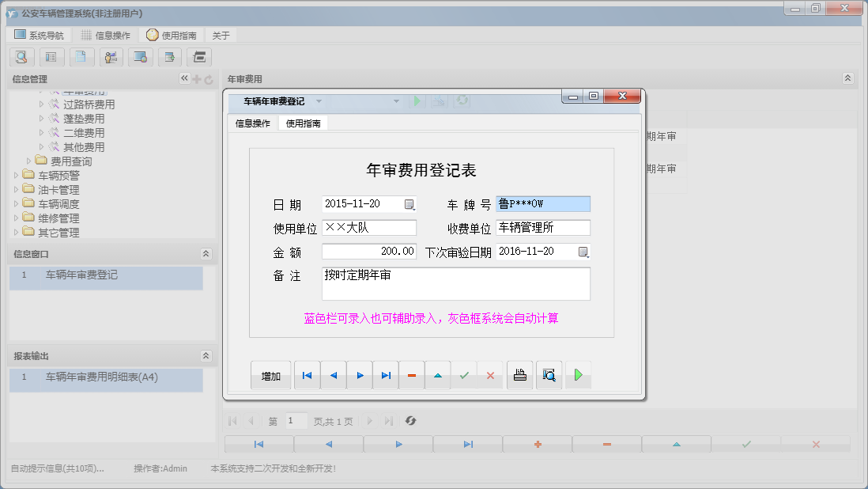Click the 增加 button
The image size is (868, 489).
click(271, 374)
